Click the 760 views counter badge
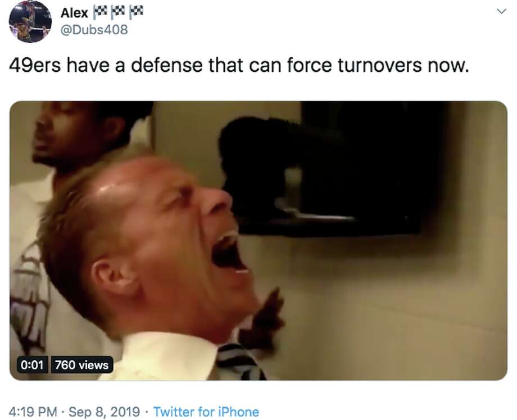 click(x=82, y=364)
